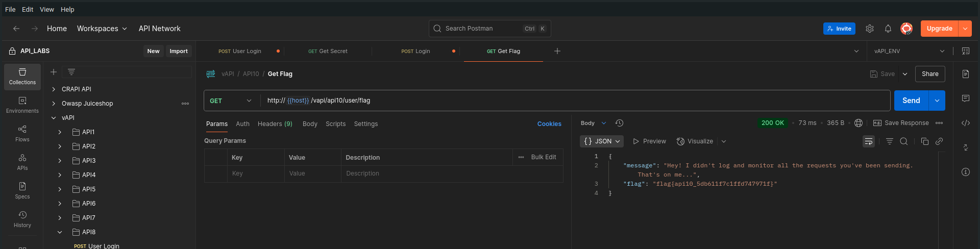Open Specs in the sidebar
Image resolution: width=980 pixels, height=249 pixels.
coord(22,191)
